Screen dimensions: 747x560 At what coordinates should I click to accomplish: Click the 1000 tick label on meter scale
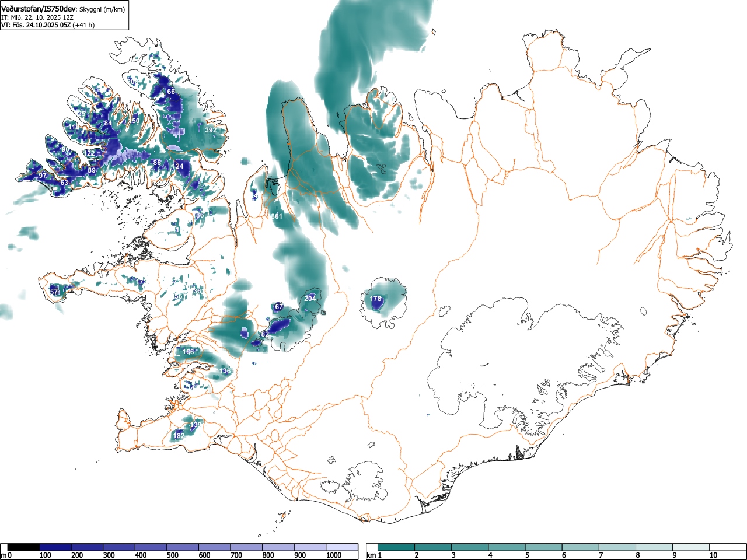pyautogui.click(x=334, y=555)
